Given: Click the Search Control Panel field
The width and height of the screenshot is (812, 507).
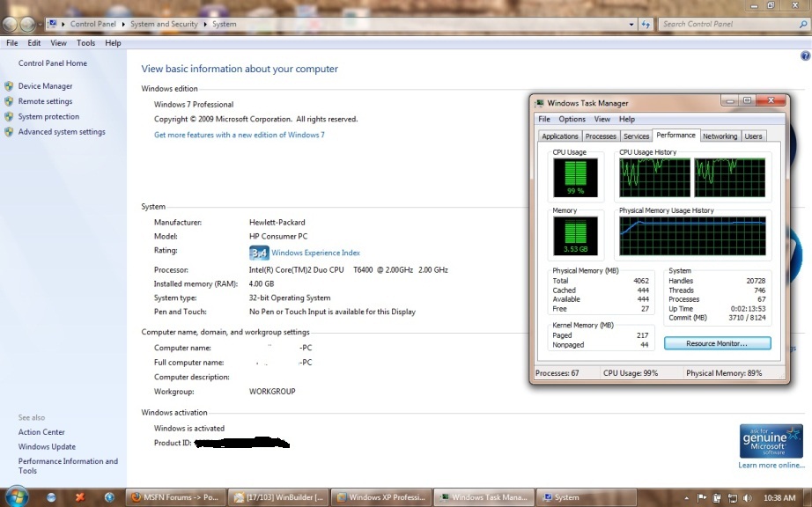Looking at the screenshot, I should (729, 24).
